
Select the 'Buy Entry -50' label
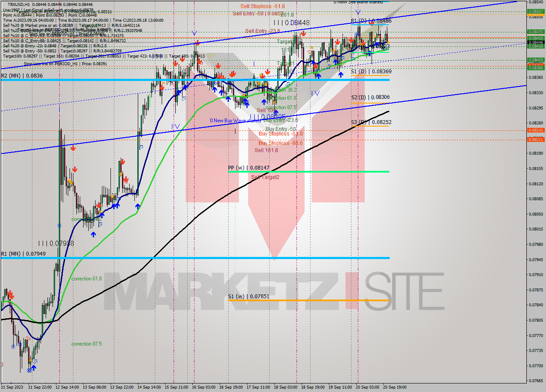[x=281, y=129]
